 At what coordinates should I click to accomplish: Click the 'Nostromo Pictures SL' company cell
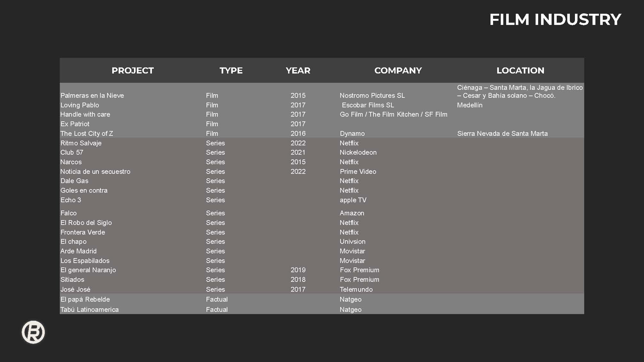pyautogui.click(x=372, y=96)
